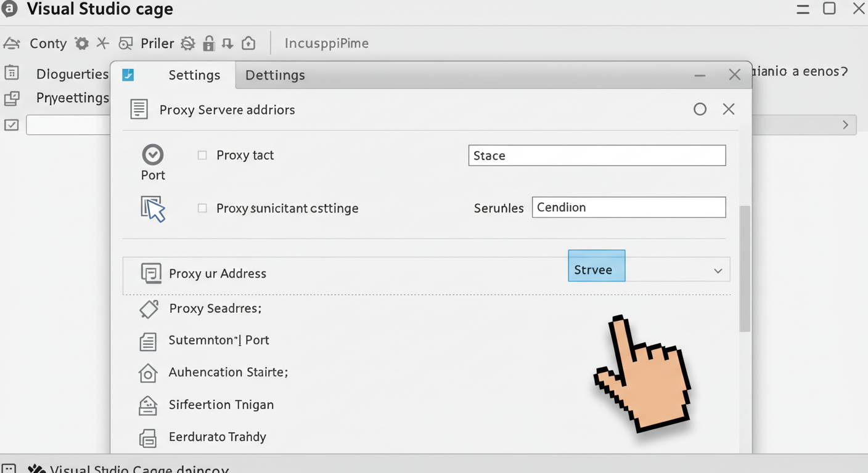Click the right chevron at far right

click(845, 125)
